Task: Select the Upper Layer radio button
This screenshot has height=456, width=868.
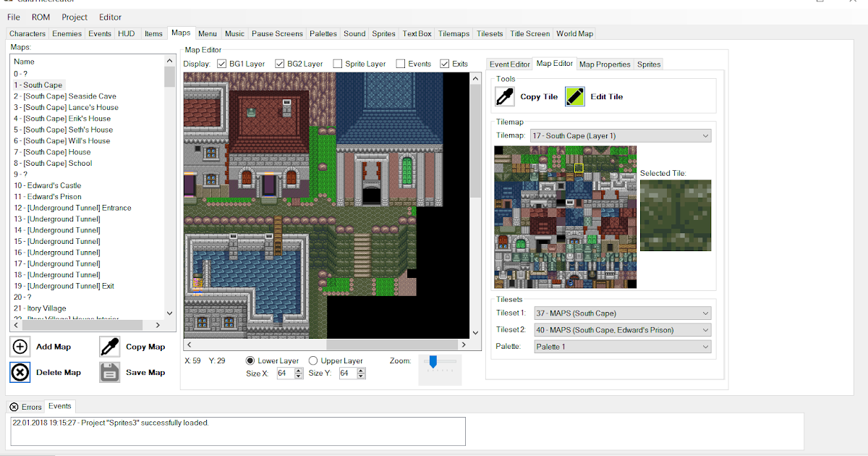Action: pos(312,360)
